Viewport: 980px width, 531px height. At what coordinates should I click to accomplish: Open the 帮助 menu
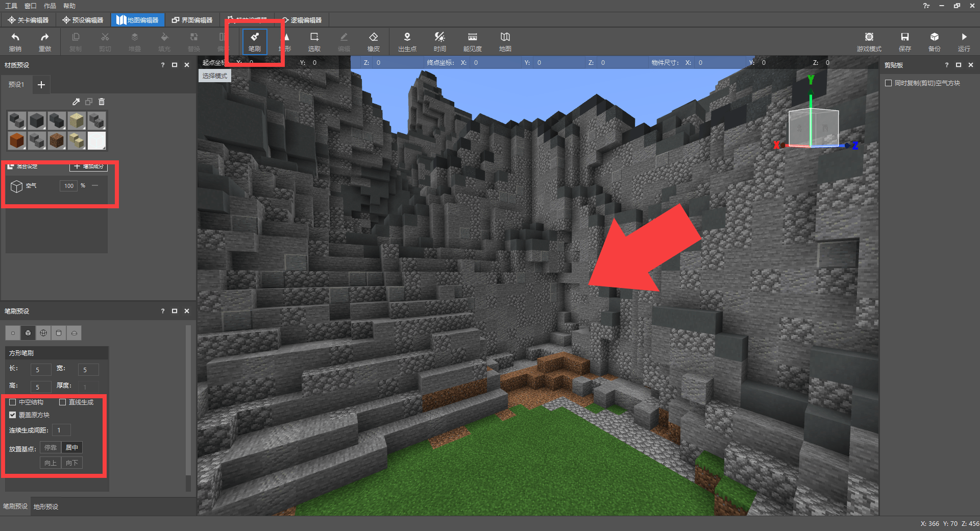(x=69, y=6)
